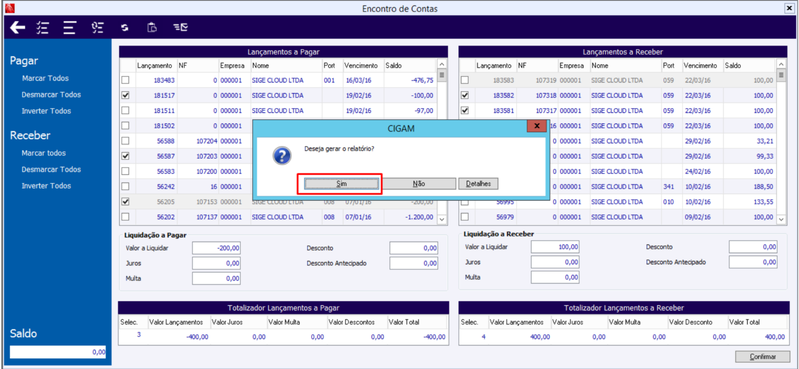Click the down arrow of the Lançamentos a Pagar scrollbar
The image size is (799, 369).
click(x=442, y=219)
